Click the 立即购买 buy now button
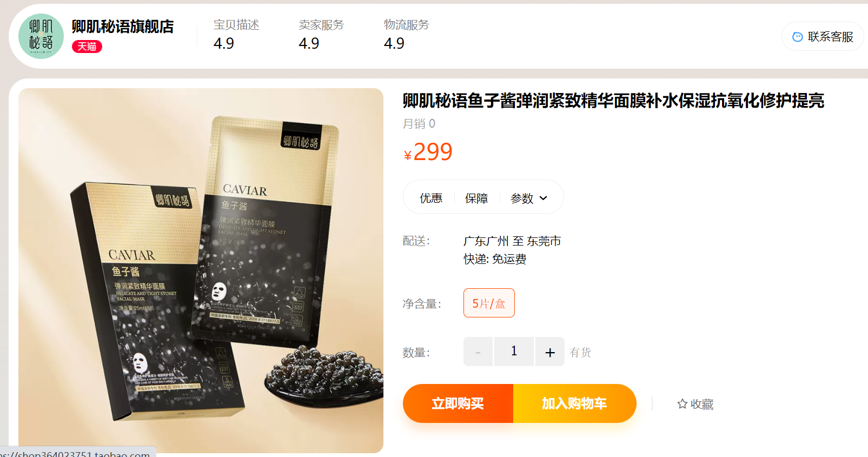This screenshot has height=457, width=868. 458,403
